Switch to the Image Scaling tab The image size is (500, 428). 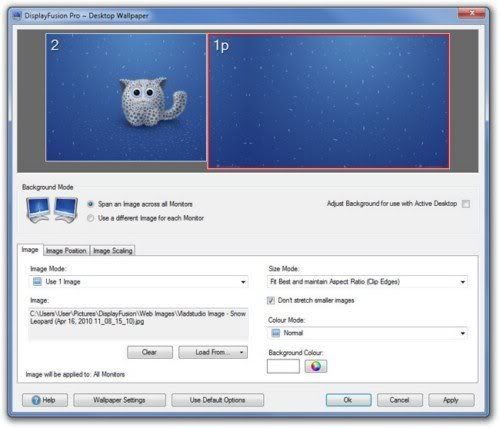point(113,251)
